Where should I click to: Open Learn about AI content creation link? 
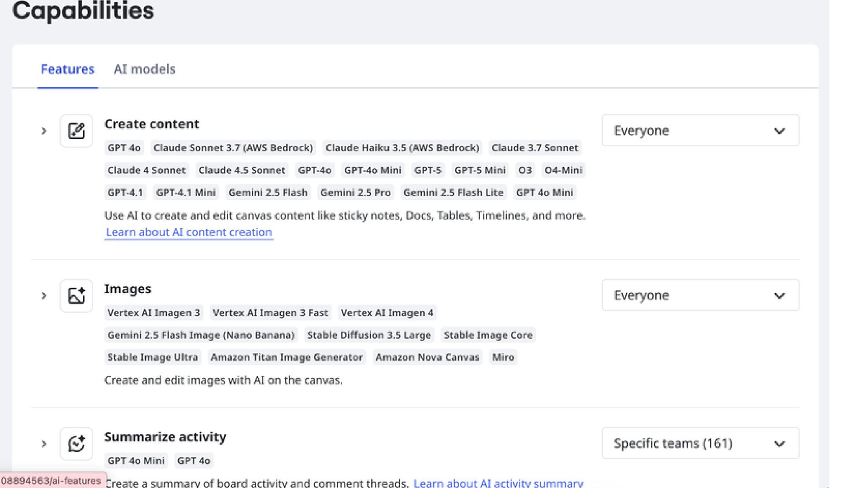pyautogui.click(x=189, y=232)
